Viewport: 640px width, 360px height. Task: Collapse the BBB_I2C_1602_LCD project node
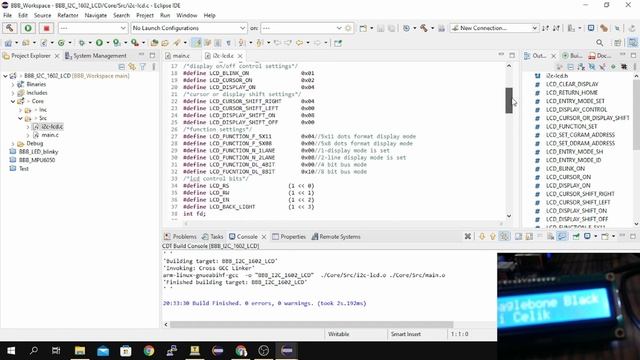5,76
